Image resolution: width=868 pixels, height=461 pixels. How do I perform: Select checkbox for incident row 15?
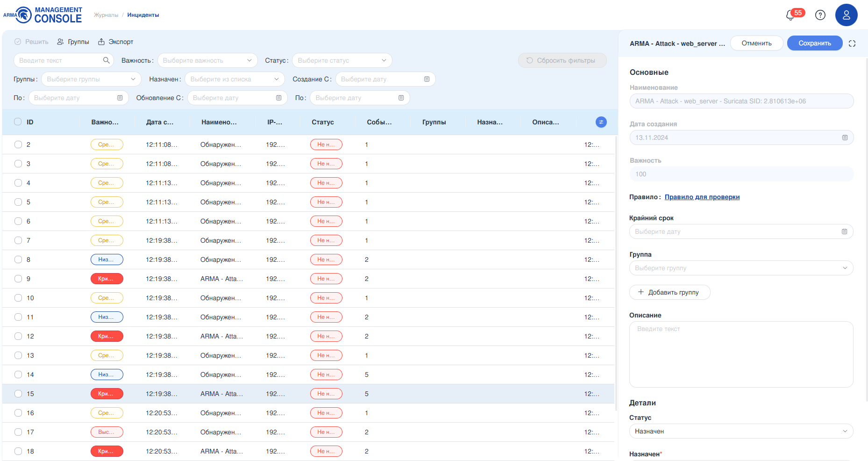(18, 394)
